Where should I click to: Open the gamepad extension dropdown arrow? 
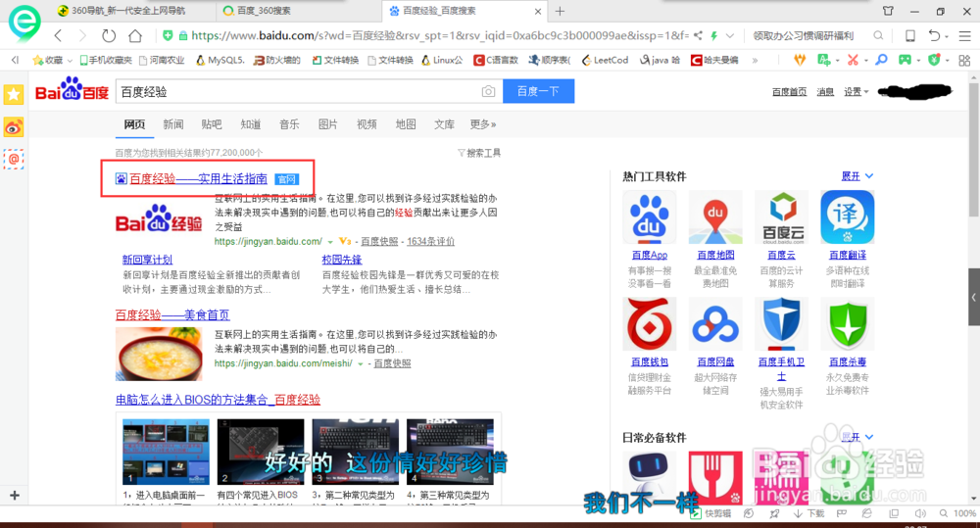click(918, 61)
